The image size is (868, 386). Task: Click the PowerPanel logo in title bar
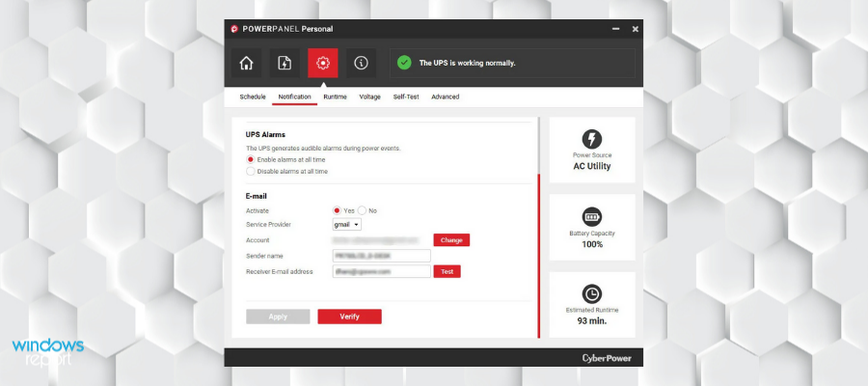234,29
